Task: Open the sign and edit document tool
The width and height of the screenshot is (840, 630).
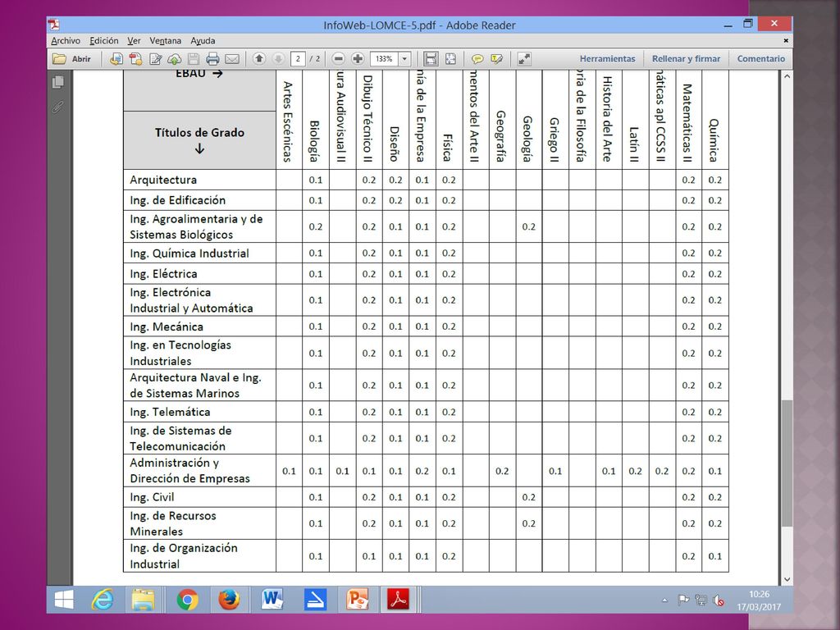Action: point(155,59)
